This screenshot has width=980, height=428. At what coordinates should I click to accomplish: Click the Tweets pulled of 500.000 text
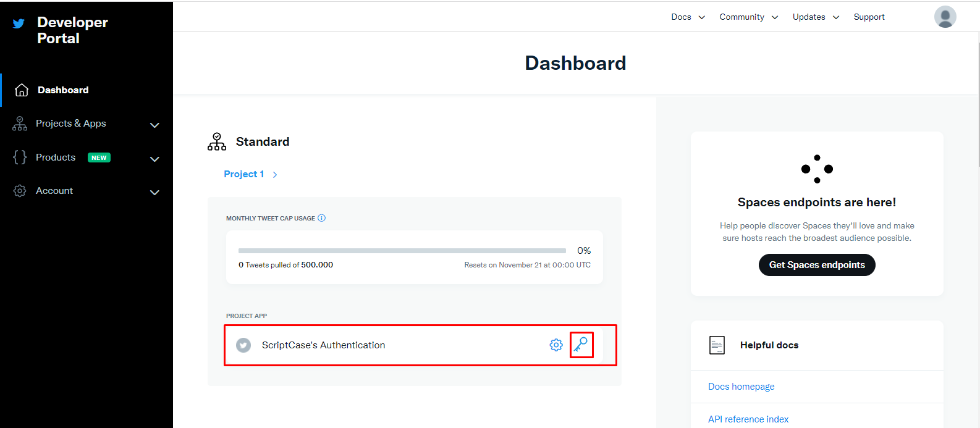tap(285, 265)
